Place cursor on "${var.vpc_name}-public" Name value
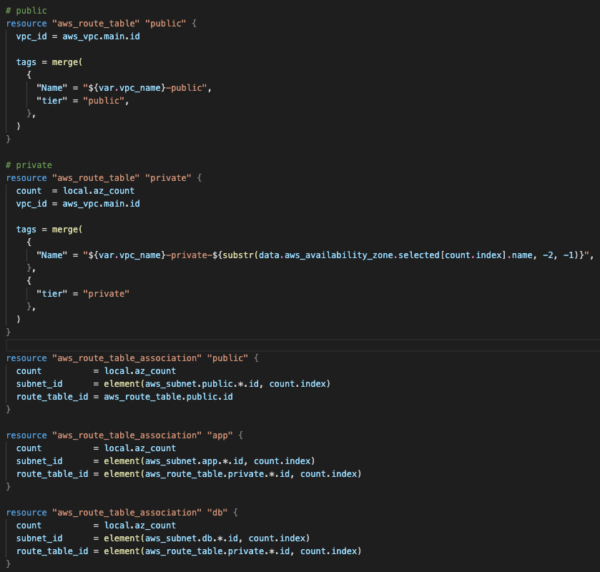 pos(148,87)
